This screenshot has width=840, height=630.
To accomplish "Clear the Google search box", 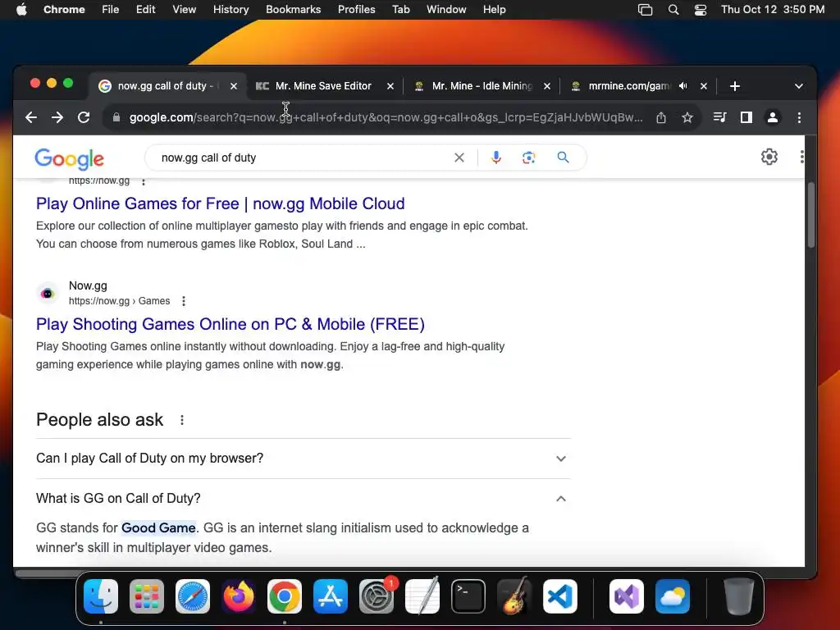I will click(459, 157).
